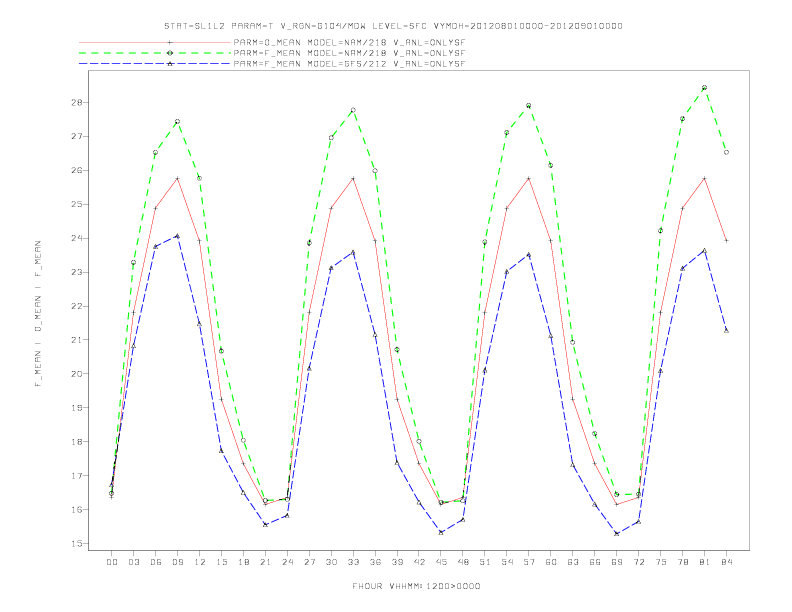Select the legend entry PARM=F_MEAN MODEL=GFS/212
This screenshot has height=612, width=792.
349,64
